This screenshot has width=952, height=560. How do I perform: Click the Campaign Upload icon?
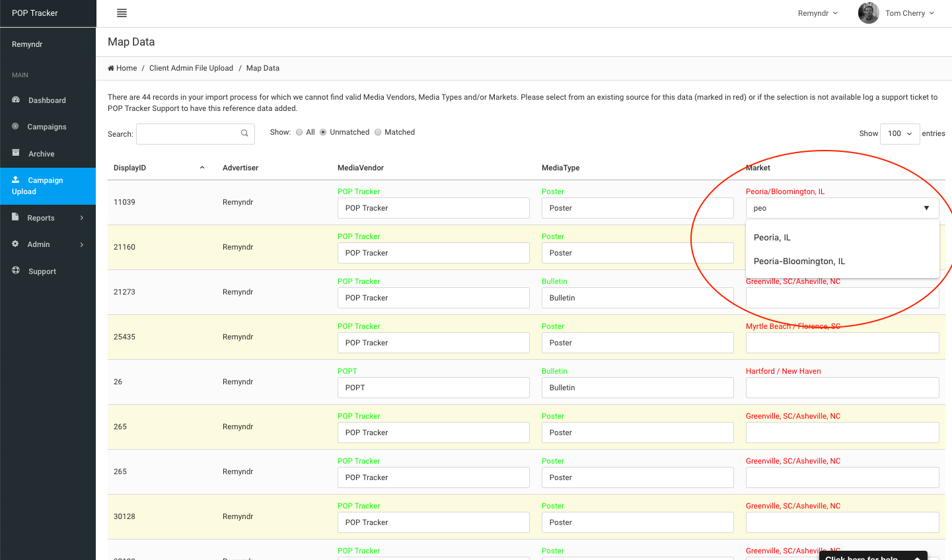(16, 180)
